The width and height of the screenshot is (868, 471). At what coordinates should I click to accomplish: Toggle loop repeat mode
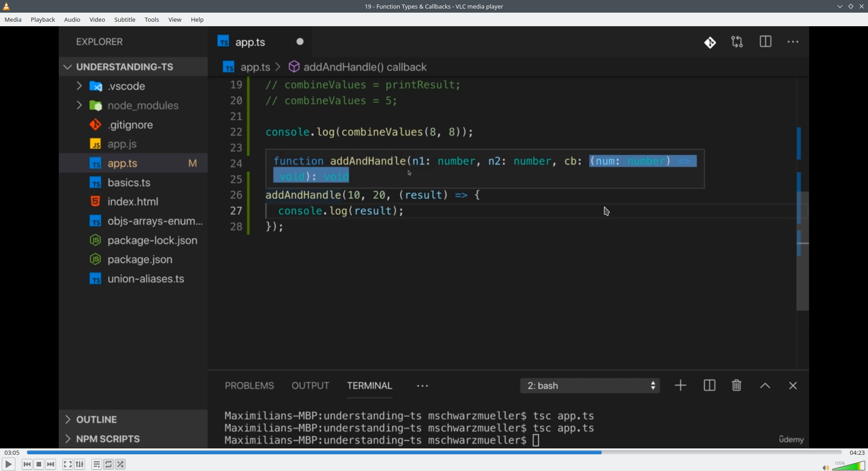click(x=108, y=464)
